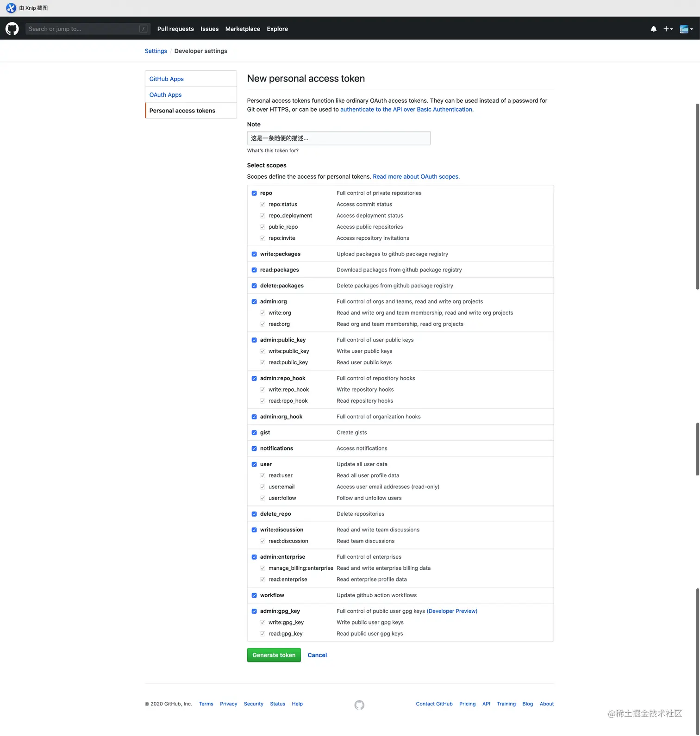Click the slash shortcut icon in search box
This screenshot has width=700, height=736.
click(x=144, y=29)
